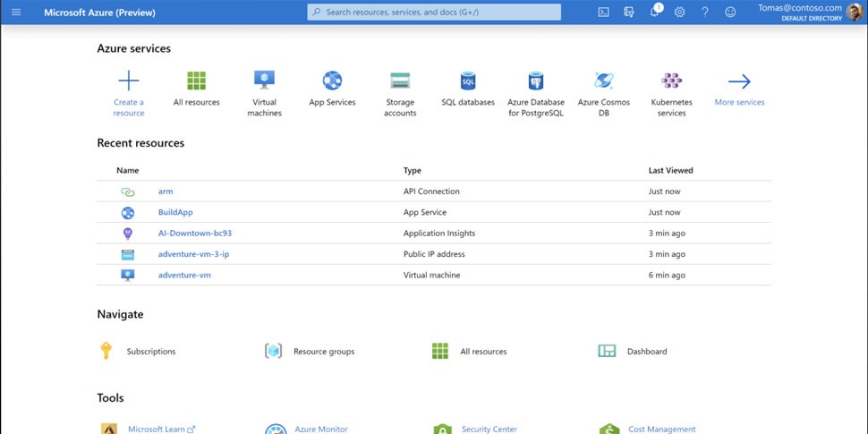The image size is (868, 434).
Task: Open the Cost Management tool link
Action: coord(662,429)
